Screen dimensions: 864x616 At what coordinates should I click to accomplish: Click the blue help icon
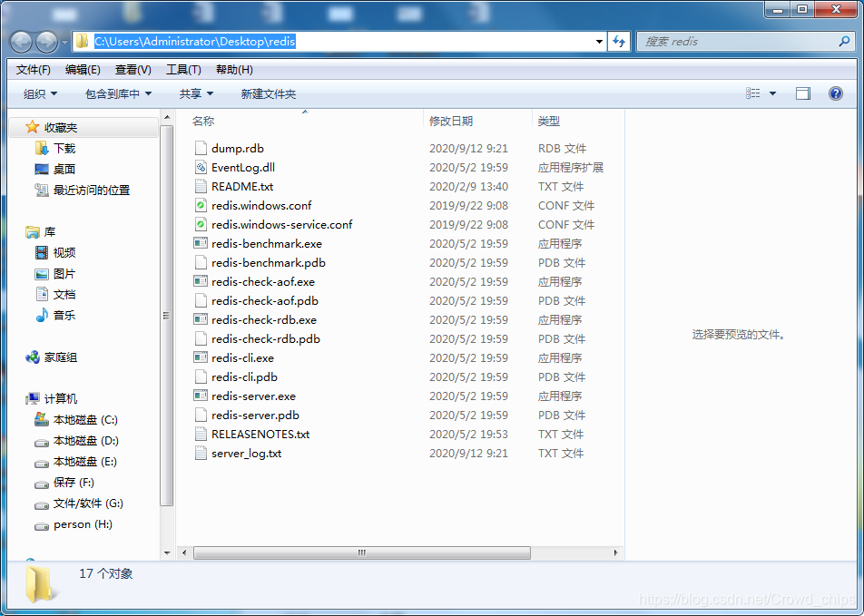[x=835, y=93]
